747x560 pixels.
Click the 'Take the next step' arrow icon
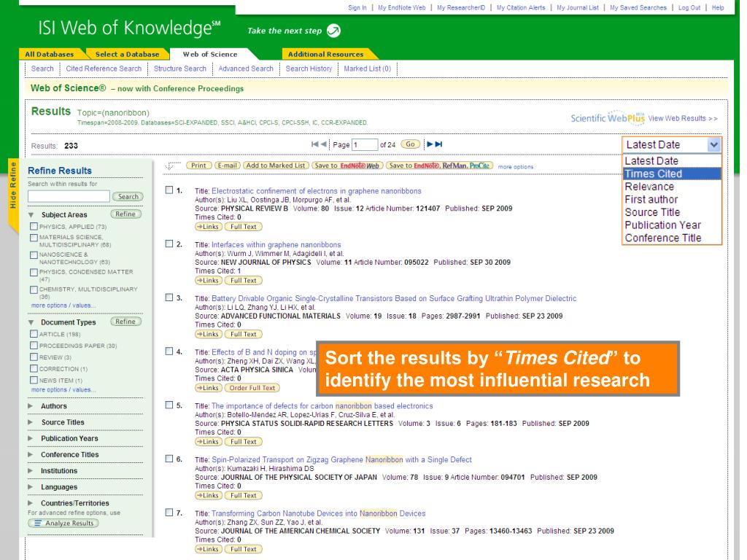(333, 31)
